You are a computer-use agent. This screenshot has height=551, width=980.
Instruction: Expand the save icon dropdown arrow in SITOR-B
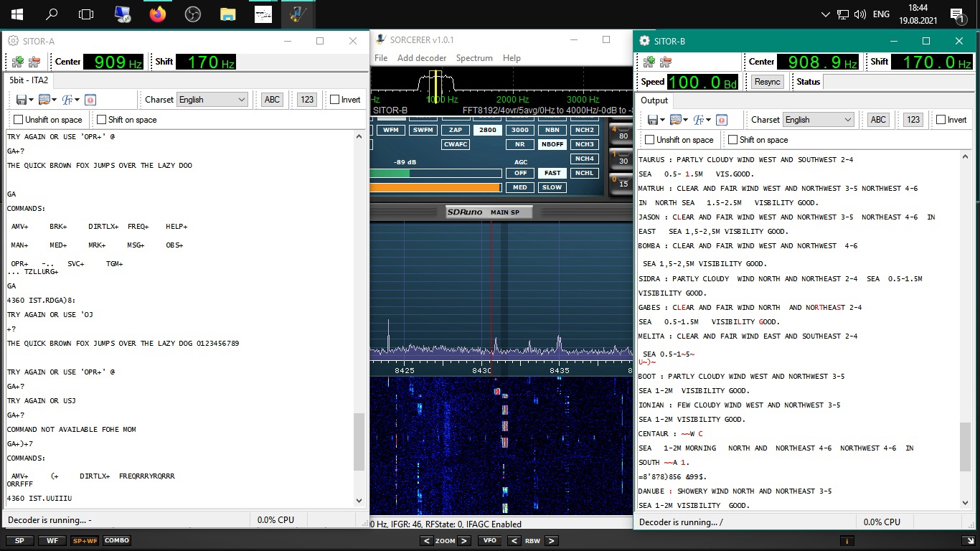point(664,120)
